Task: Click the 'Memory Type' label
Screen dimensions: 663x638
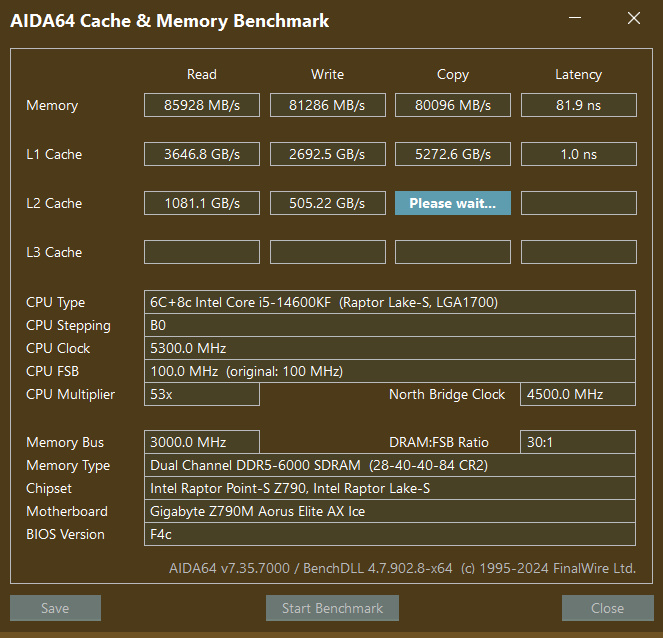Action: [68, 466]
